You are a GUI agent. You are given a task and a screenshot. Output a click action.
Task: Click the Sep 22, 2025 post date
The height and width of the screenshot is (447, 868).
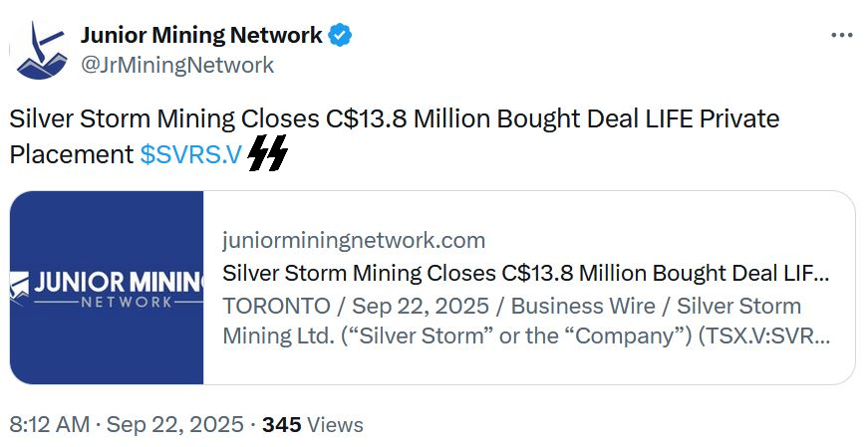(x=175, y=424)
